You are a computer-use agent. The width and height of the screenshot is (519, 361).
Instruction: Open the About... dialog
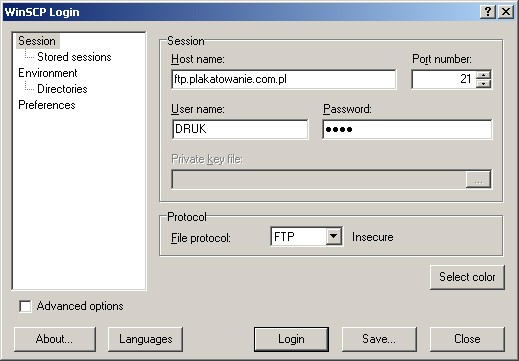coord(55,339)
